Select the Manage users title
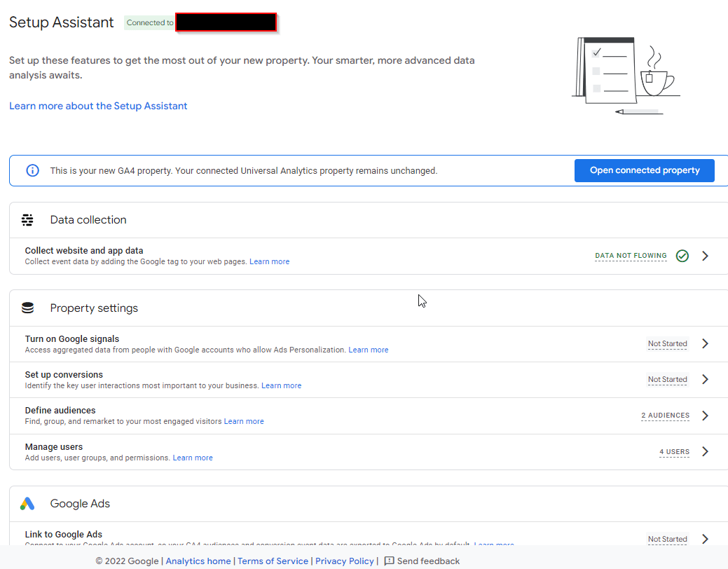Screen dimensions: 728x569 click(x=54, y=447)
